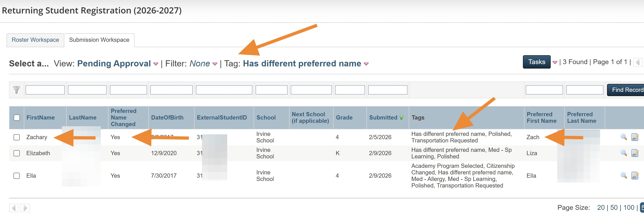Tick the checkbox for Zachary's row

[17, 137]
